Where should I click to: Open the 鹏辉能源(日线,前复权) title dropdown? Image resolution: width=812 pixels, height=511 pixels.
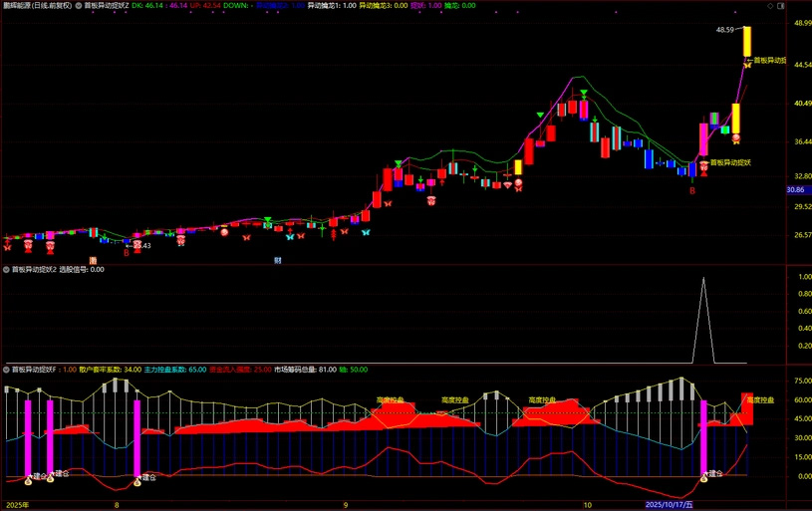point(36,5)
